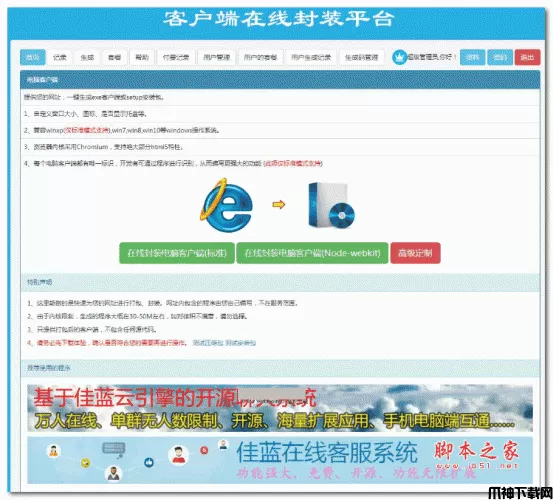Image resolution: width=553 pixels, height=500 pixels.
Task: Open the 生成码管理 code management tab
Action: 361,57
